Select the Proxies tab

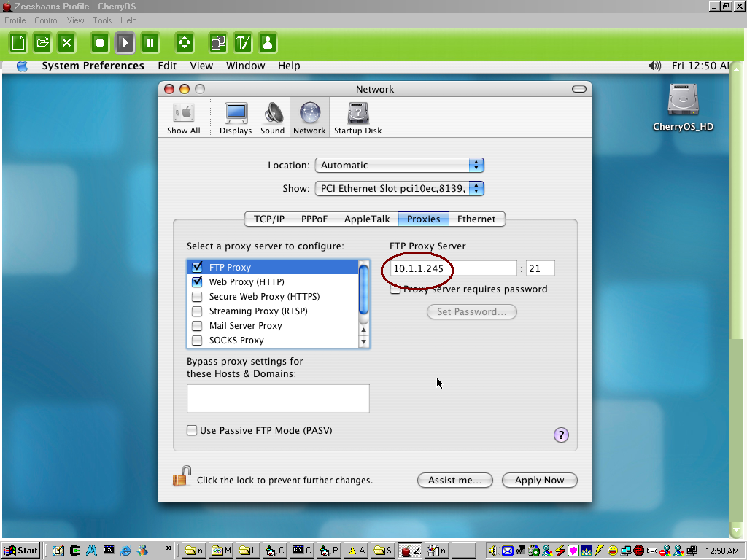pos(424,219)
